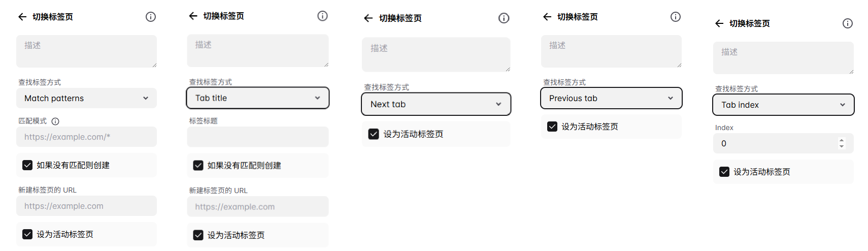Uncheck 设为活动标签页 in Next tab panel

tap(374, 134)
